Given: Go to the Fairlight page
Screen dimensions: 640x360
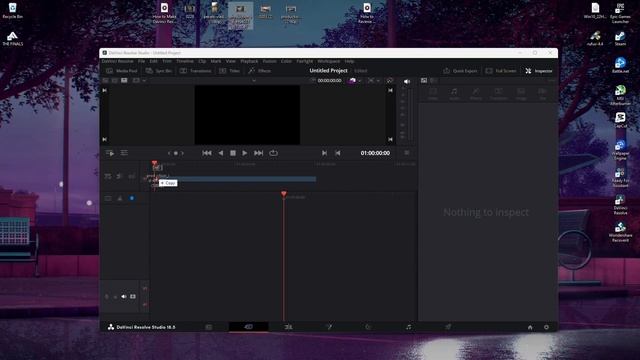Looking at the screenshot, I should [x=408, y=327].
